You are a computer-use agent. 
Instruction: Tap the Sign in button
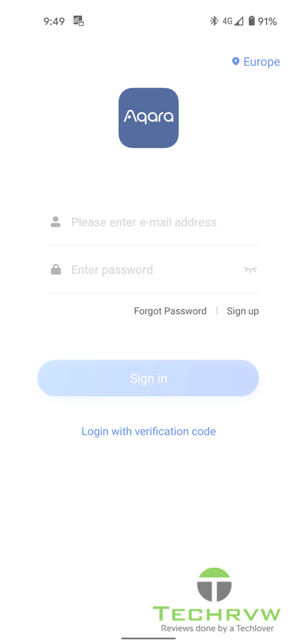148,378
